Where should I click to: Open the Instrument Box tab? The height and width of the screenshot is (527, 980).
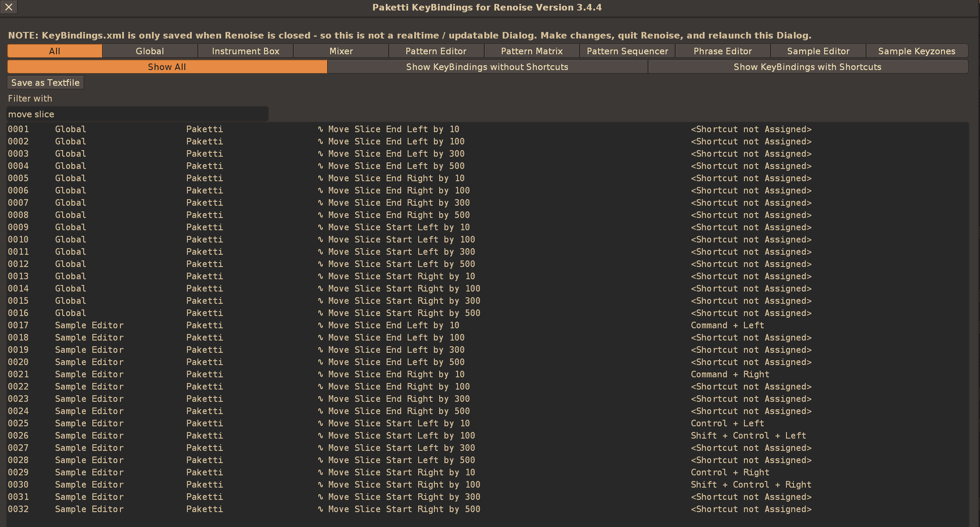(245, 51)
